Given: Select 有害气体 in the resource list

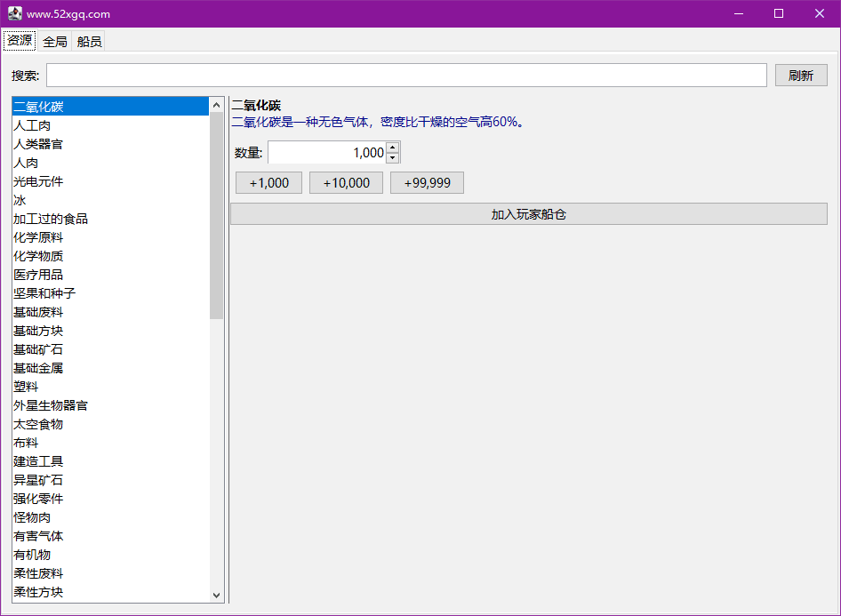Looking at the screenshot, I should tap(110, 536).
